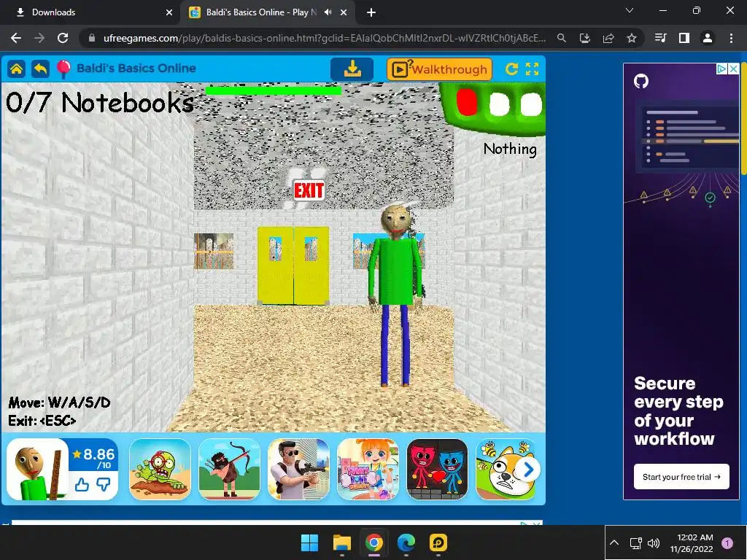This screenshot has height=560, width=747.
Task: Switch to the Downloads tab
Action: (x=90, y=12)
